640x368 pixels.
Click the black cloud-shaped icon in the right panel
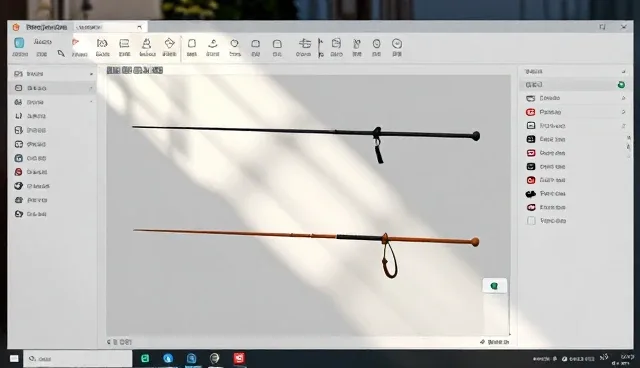click(531, 194)
